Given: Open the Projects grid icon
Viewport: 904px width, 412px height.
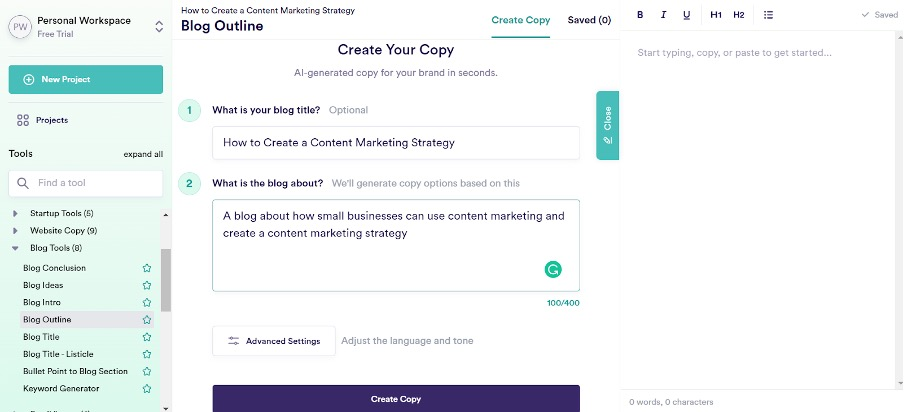Looking at the screenshot, I should coord(23,120).
